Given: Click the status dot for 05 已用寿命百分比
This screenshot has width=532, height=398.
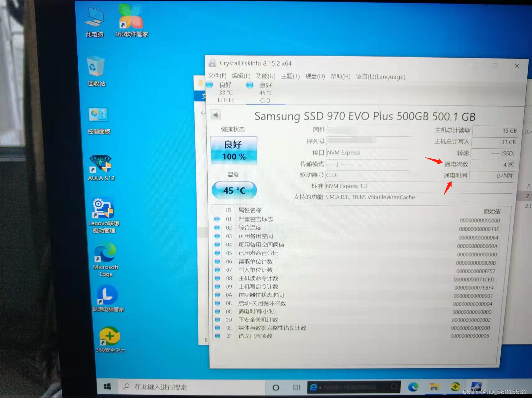Looking at the screenshot, I should pos(217,253).
